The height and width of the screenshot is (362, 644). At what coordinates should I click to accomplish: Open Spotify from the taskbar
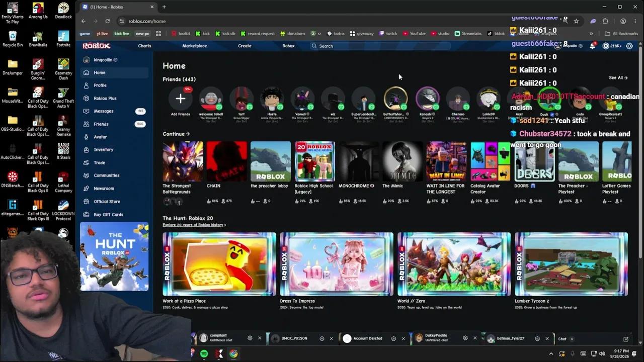click(204, 354)
